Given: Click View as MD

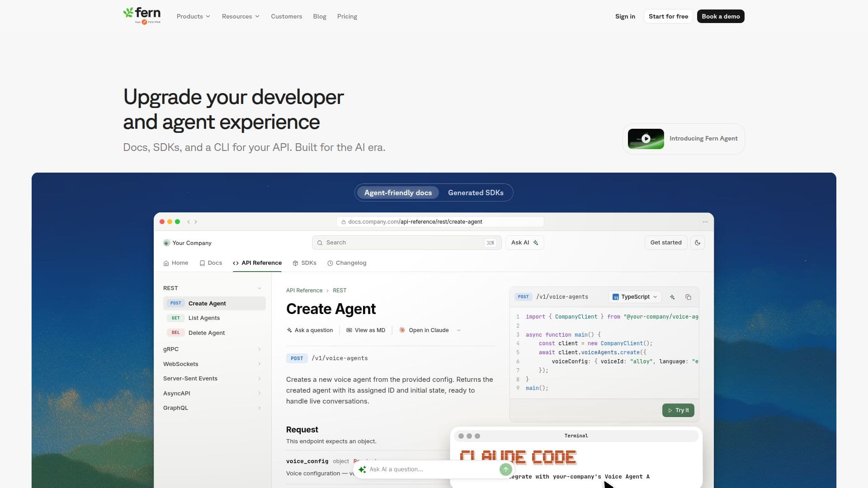Looking at the screenshot, I should pyautogui.click(x=366, y=330).
